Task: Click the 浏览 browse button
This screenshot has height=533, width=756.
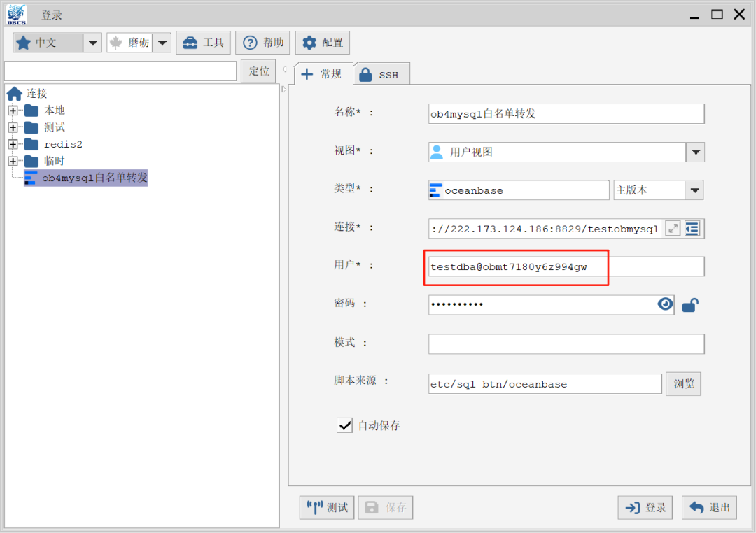Action: coord(683,383)
